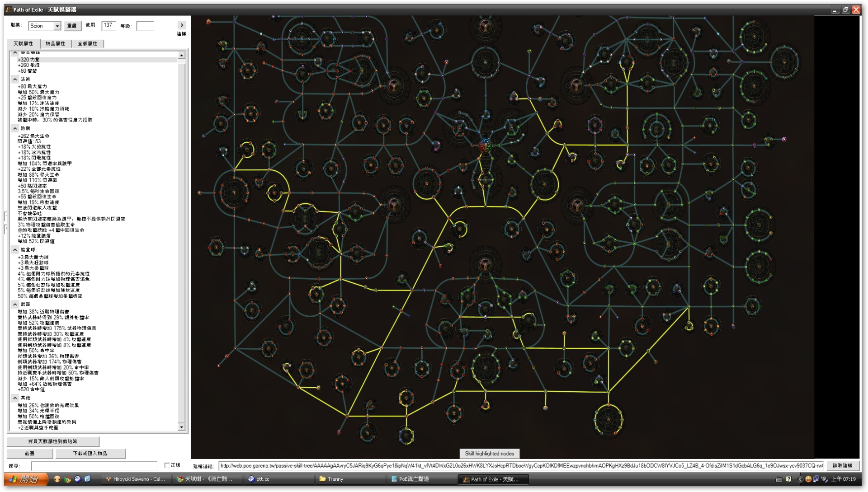Switch to the 物品屬性 tab

[x=55, y=44]
